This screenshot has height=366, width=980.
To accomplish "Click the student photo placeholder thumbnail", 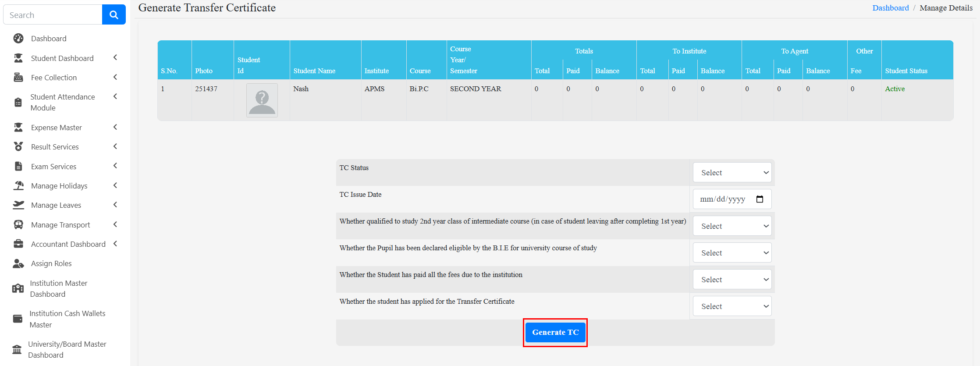I will (x=262, y=100).
